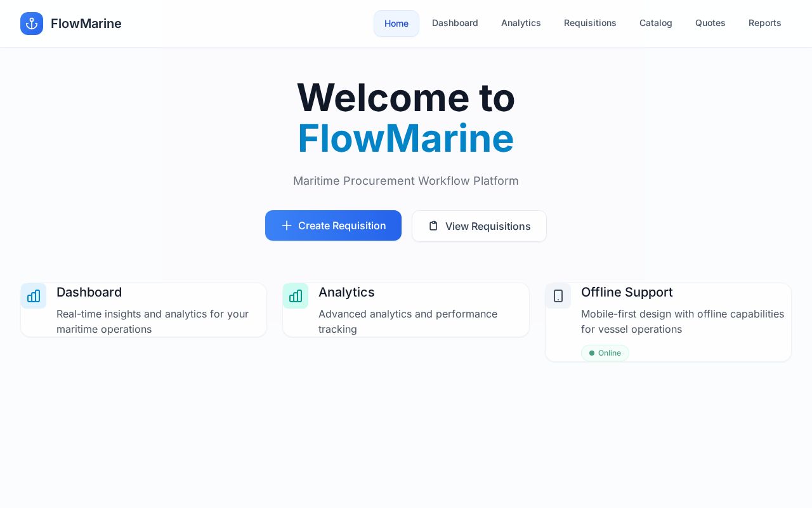
Task: Click the View Requisitions button
Action: click(479, 226)
